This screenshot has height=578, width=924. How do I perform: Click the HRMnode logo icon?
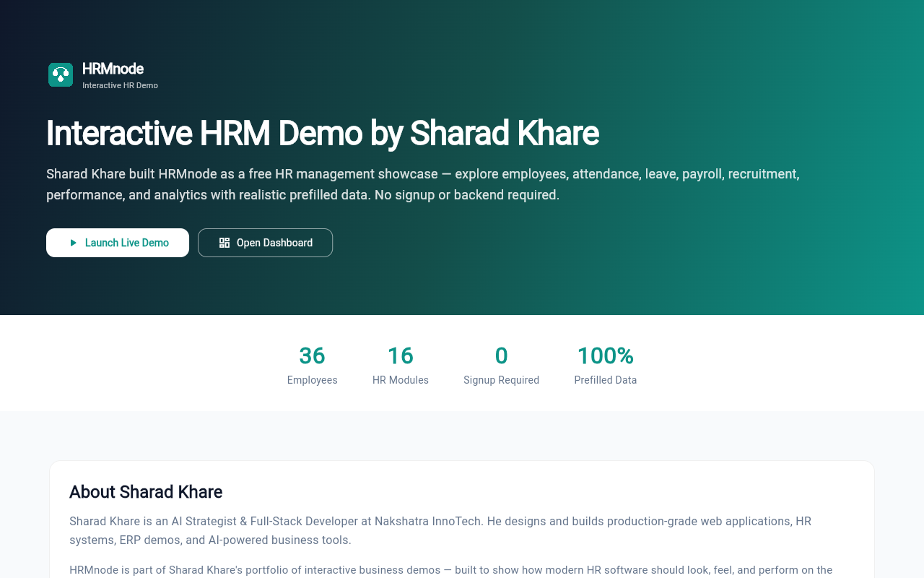(61, 75)
